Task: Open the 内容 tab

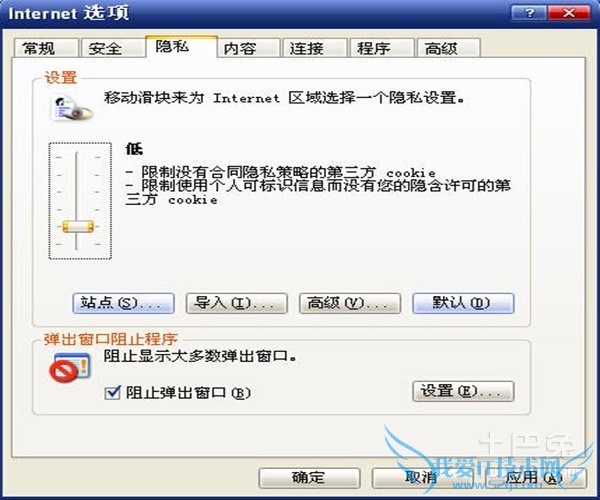Action: click(248, 48)
